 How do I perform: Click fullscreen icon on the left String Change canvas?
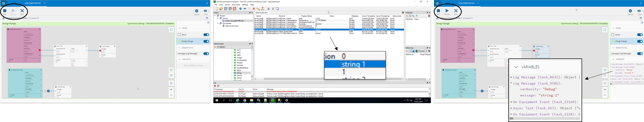click(x=171, y=30)
